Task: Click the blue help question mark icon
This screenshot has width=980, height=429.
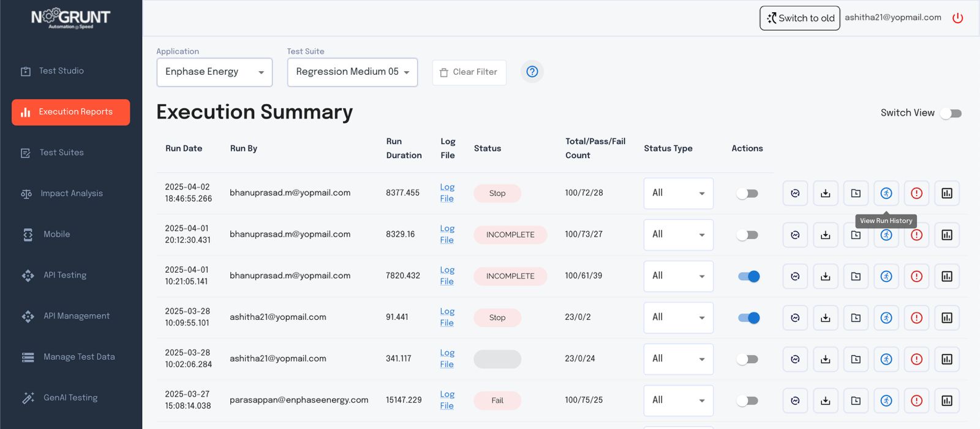Action: pos(532,72)
